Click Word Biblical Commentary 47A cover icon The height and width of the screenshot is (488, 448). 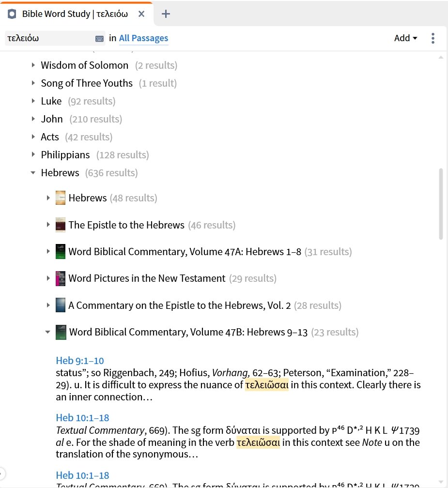[61, 251]
